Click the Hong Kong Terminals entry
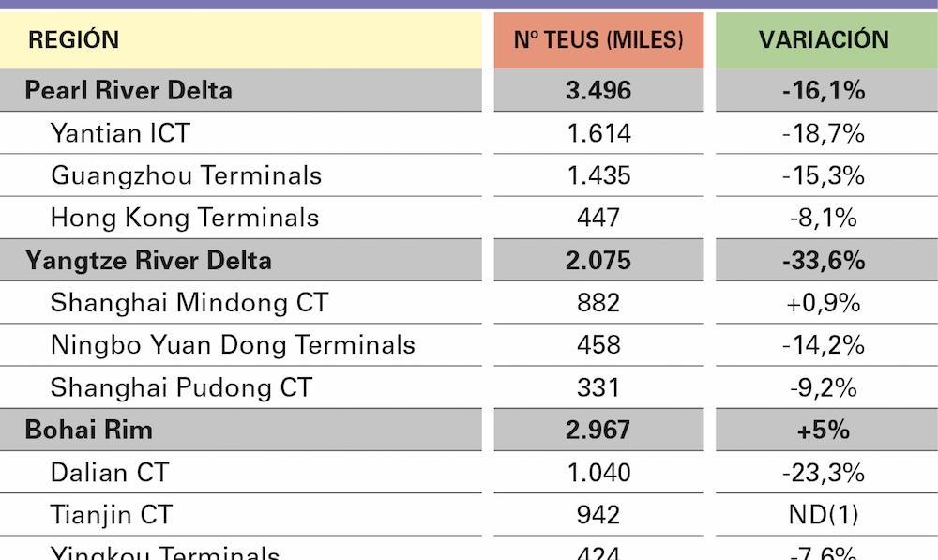 click(x=185, y=218)
